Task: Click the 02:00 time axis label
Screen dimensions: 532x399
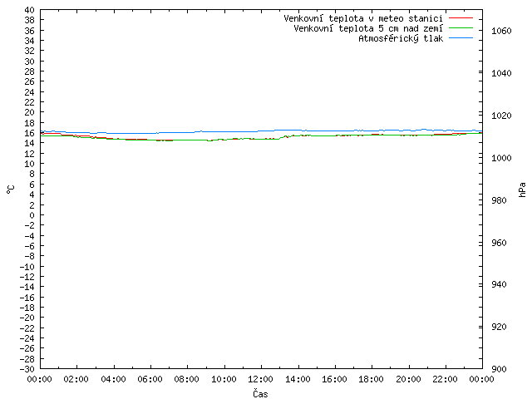Action: pos(76,379)
